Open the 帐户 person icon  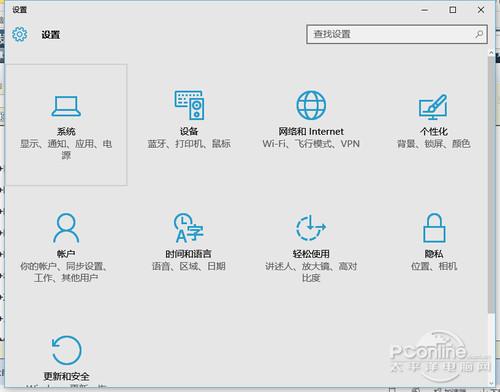click(x=66, y=228)
